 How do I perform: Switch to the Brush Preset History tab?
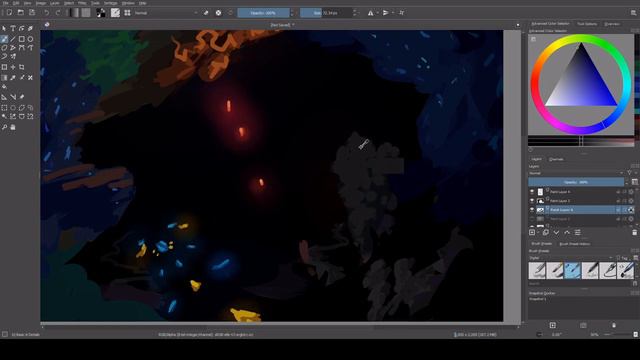pyautogui.click(x=574, y=244)
